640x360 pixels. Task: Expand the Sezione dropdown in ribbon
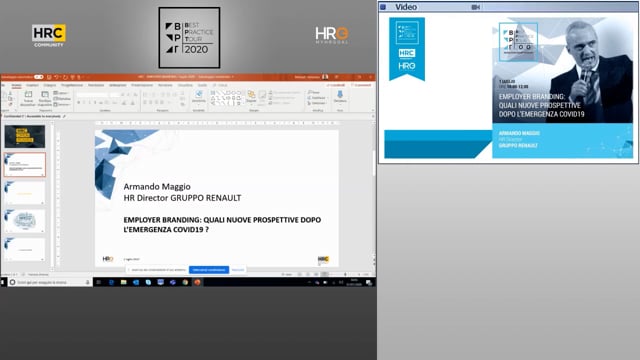(62, 104)
